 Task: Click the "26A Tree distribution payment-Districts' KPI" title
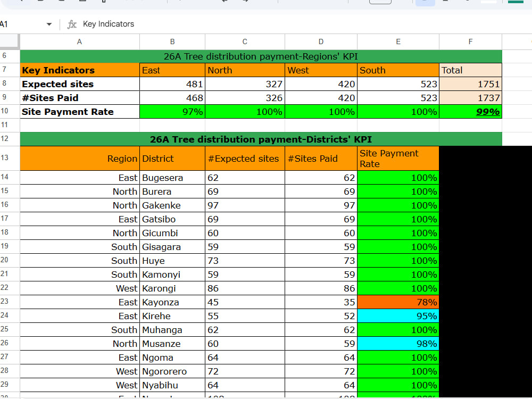coord(261,139)
